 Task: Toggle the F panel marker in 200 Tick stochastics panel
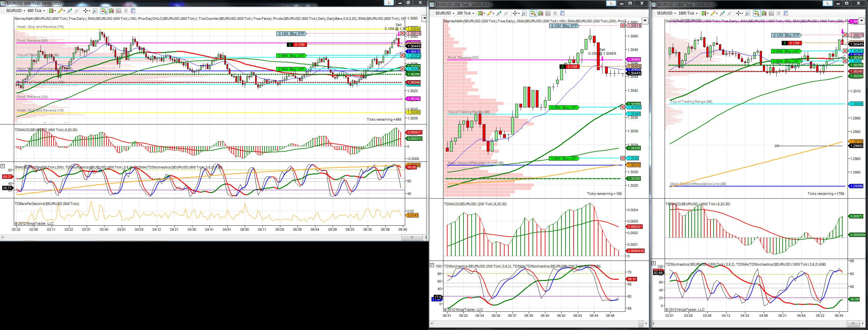click(x=432, y=265)
